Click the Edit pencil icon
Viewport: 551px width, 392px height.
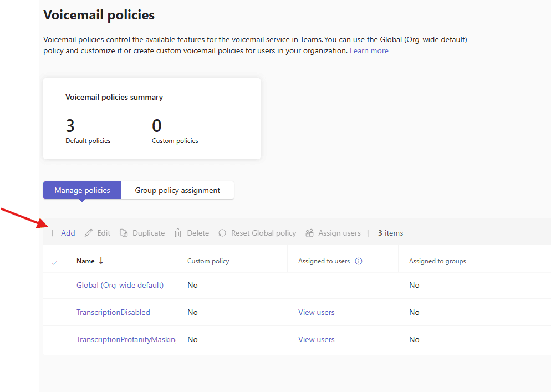click(89, 233)
